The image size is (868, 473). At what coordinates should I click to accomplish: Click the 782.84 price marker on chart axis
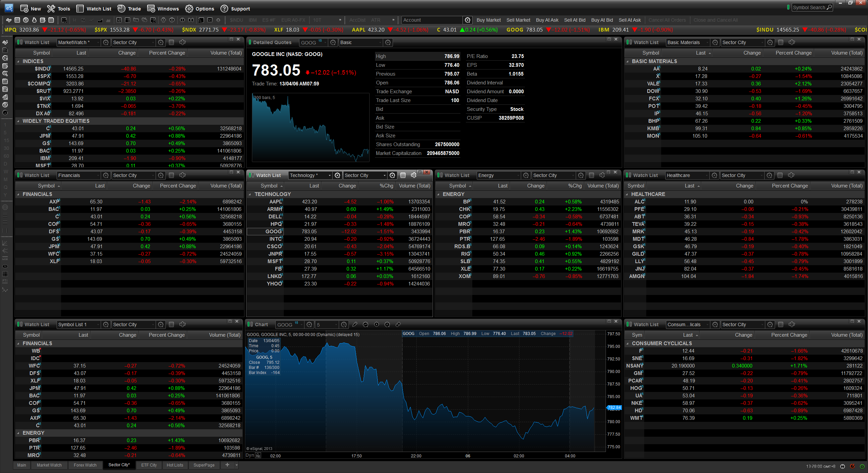[614, 408]
